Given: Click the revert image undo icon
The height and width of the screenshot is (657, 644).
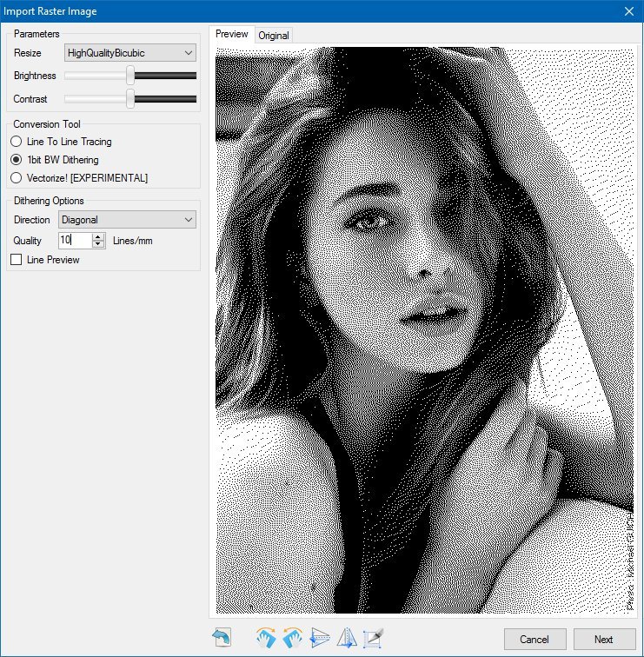Looking at the screenshot, I should pos(222,638).
